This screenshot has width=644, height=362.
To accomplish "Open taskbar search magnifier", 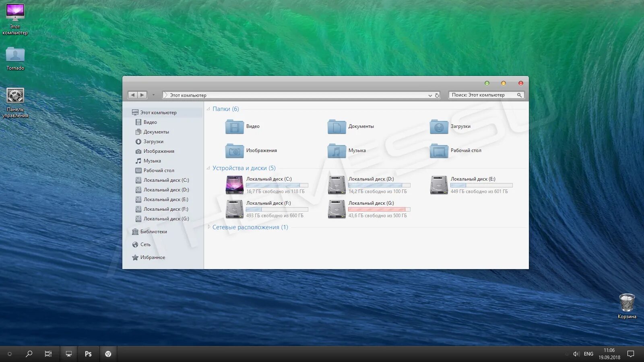I will [x=29, y=354].
